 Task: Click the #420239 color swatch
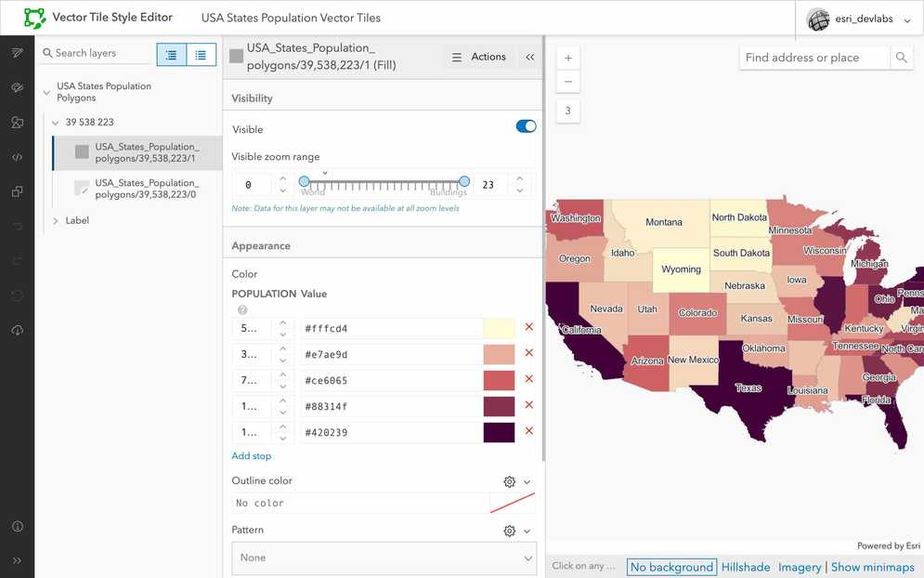pos(499,432)
